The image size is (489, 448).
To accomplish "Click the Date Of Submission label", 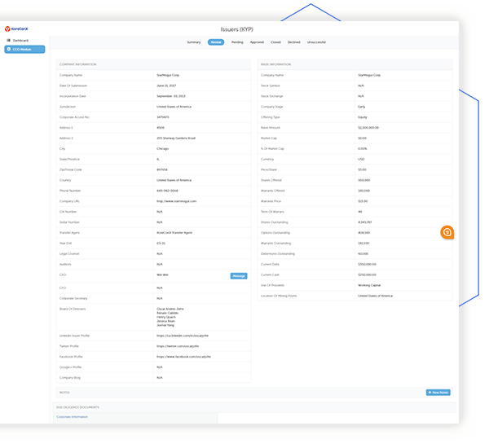I will [73, 86].
